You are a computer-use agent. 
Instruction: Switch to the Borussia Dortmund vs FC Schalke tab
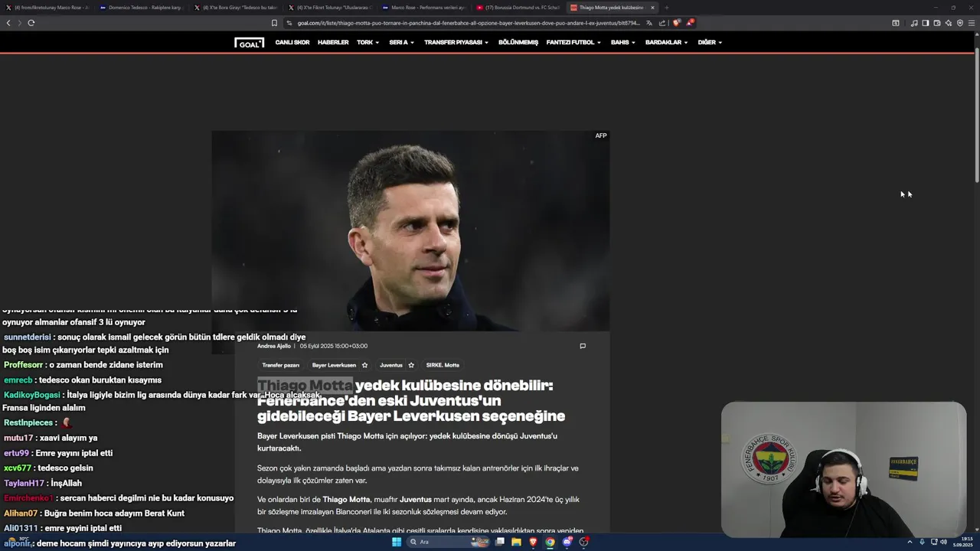pos(517,8)
